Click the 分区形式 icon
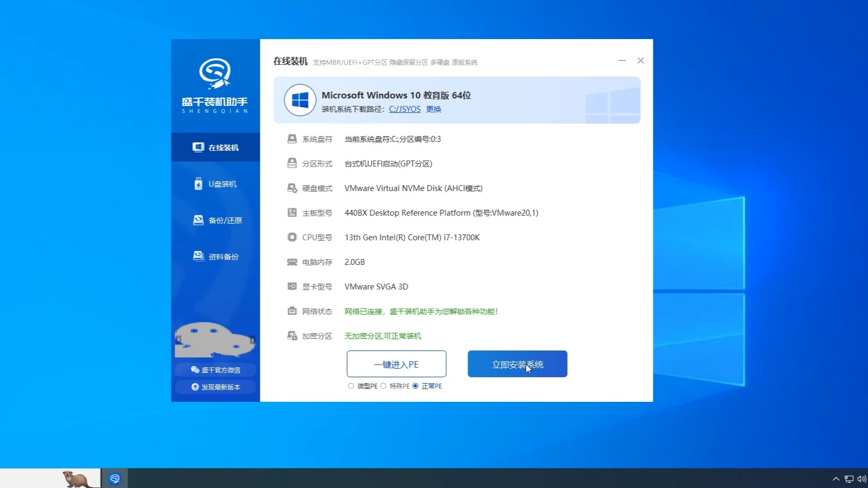The image size is (868, 488). pyautogui.click(x=292, y=164)
